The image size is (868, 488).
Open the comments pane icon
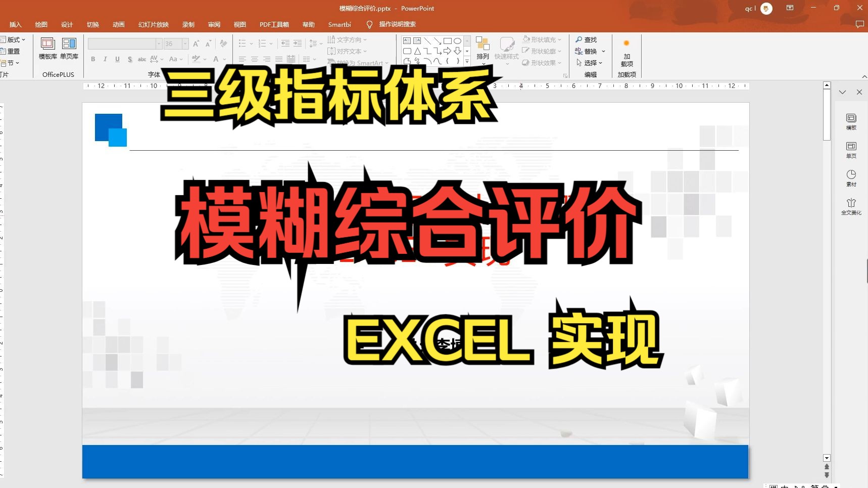[859, 24]
